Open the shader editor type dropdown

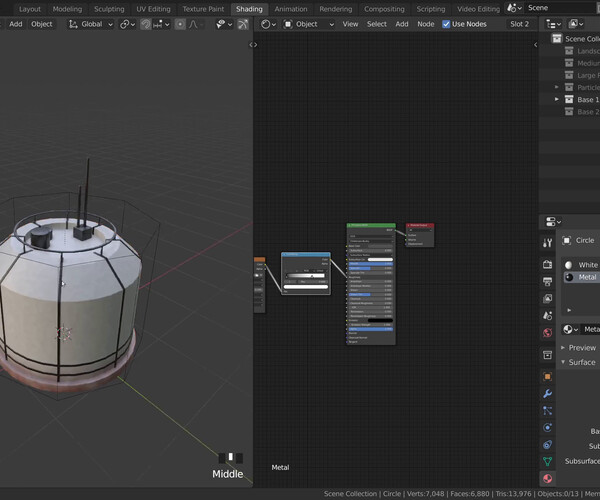pos(268,24)
